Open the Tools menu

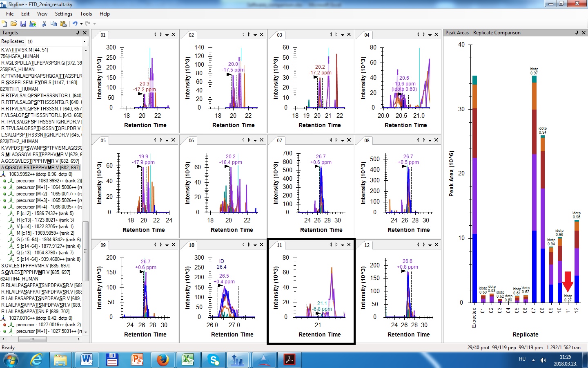[x=86, y=14]
